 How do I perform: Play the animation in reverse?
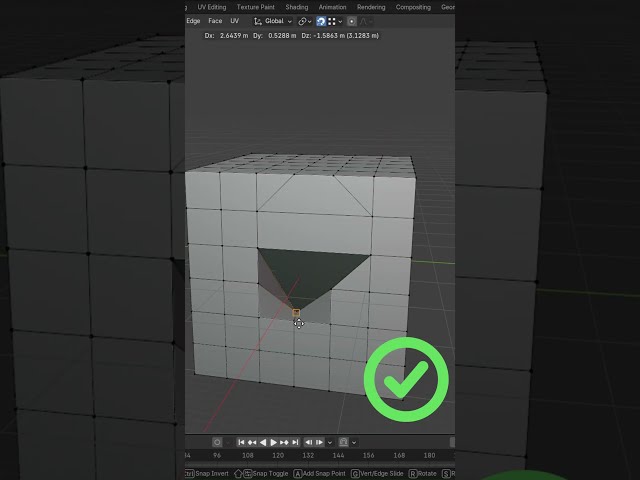tap(263, 442)
